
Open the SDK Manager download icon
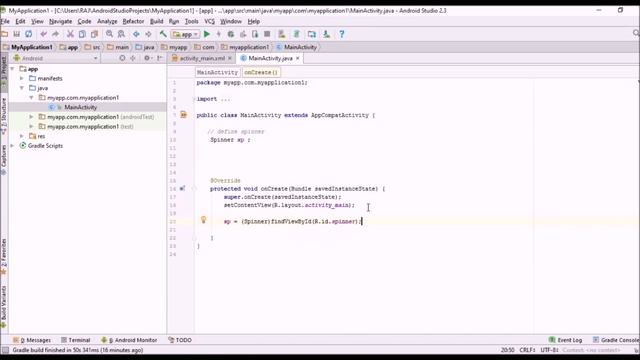327,34
